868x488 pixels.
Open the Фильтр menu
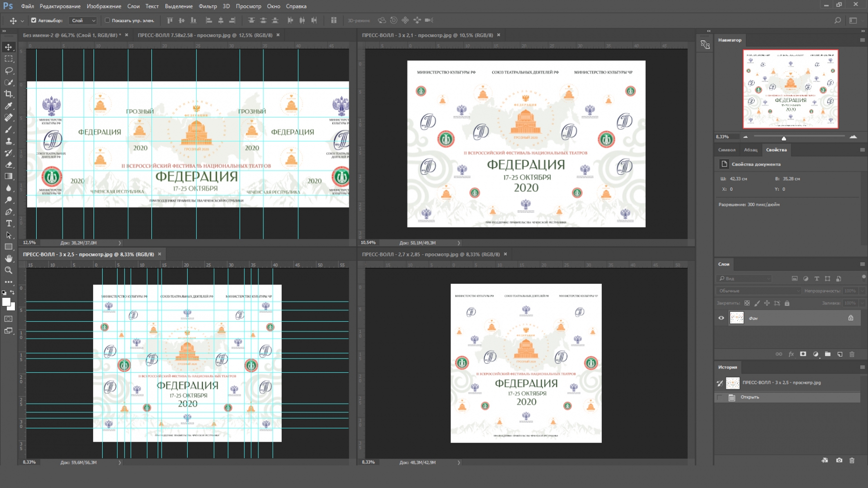(208, 6)
